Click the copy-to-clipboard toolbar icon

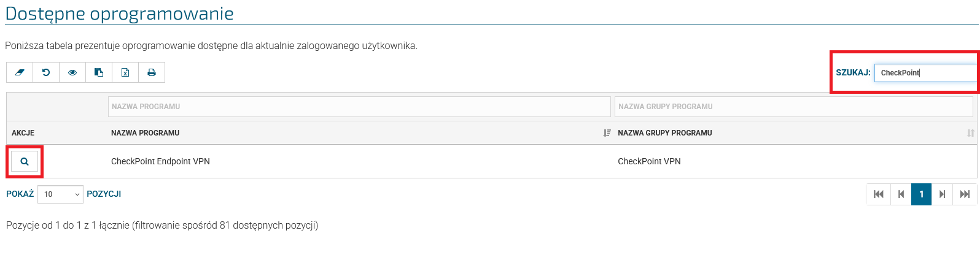[x=99, y=72]
